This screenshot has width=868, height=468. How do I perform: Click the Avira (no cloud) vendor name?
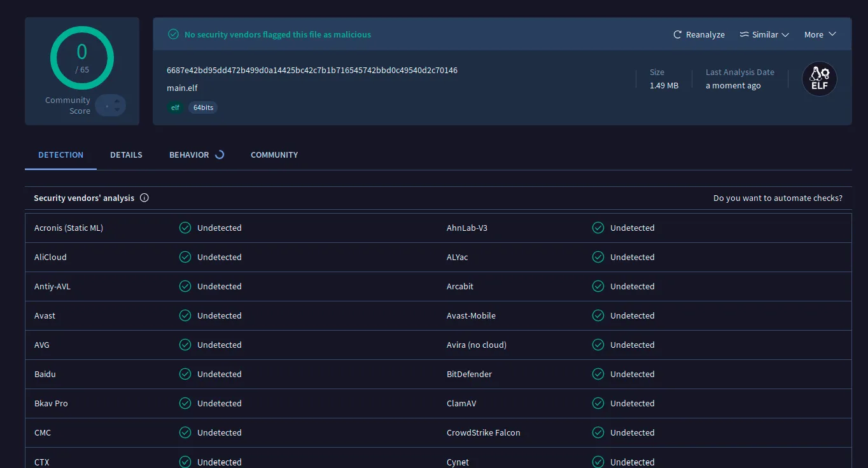[x=477, y=345]
